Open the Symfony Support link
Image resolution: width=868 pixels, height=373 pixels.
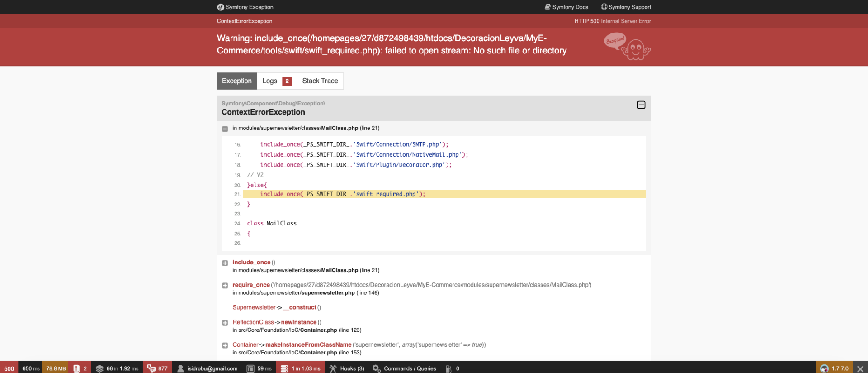pyautogui.click(x=626, y=7)
